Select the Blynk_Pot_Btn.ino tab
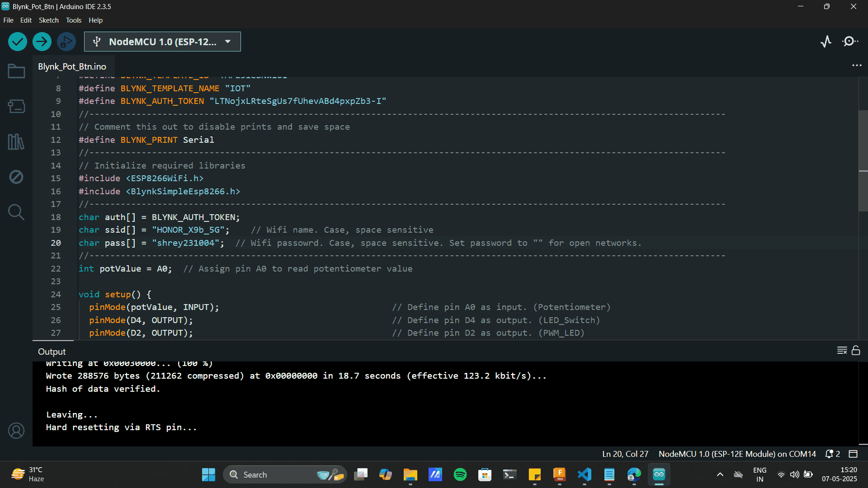This screenshot has height=488, width=868. coord(72,66)
